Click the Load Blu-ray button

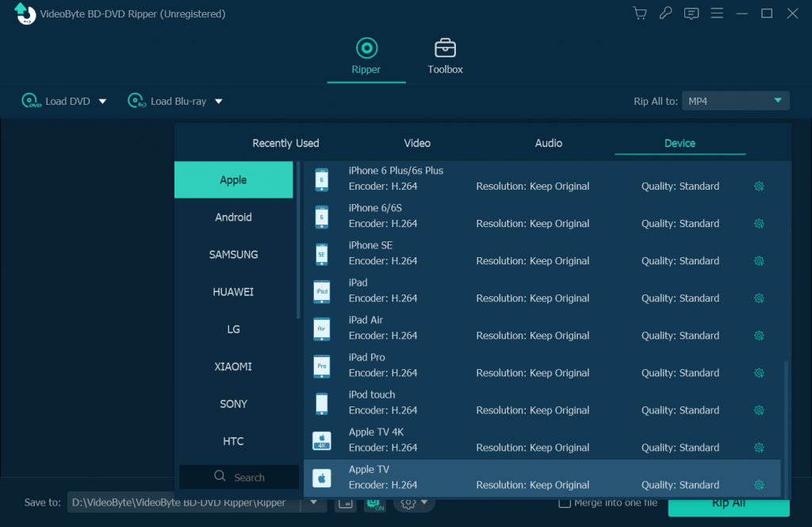point(167,101)
